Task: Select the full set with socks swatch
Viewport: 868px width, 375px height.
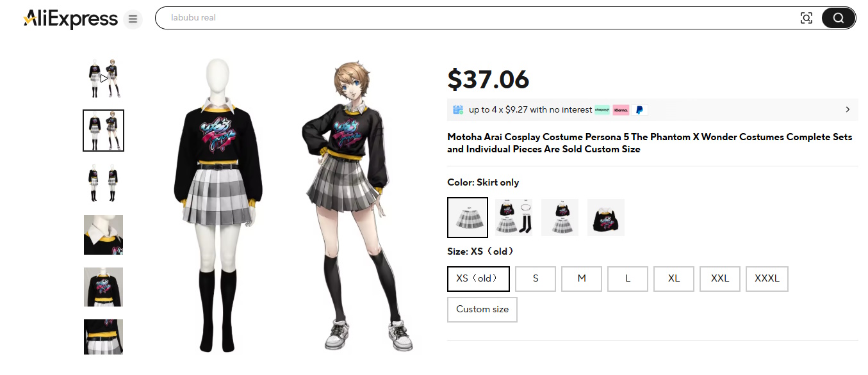Action: coord(514,218)
